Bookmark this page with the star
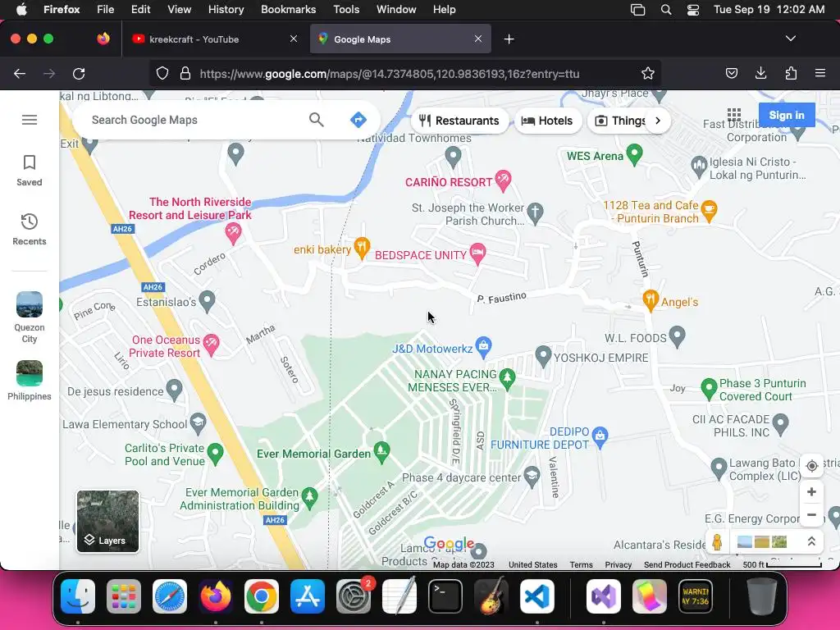The width and height of the screenshot is (840, 630). click(648, 73)
